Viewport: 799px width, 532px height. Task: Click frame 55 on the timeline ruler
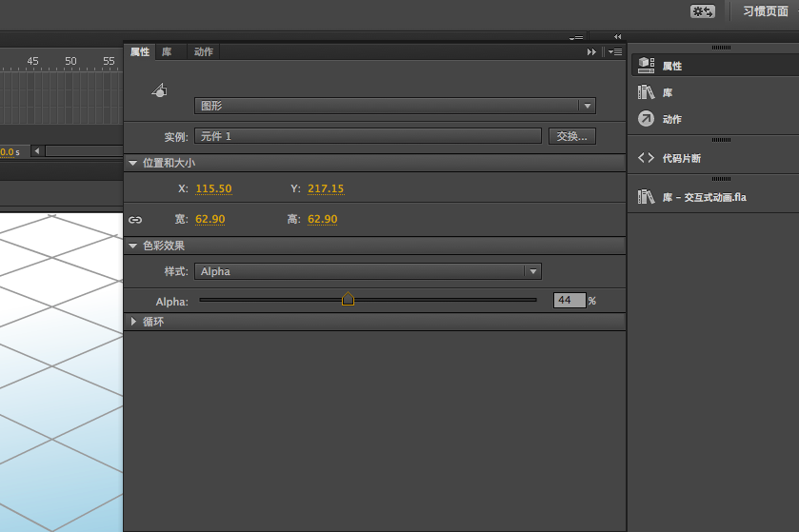(x=109, y=61)
